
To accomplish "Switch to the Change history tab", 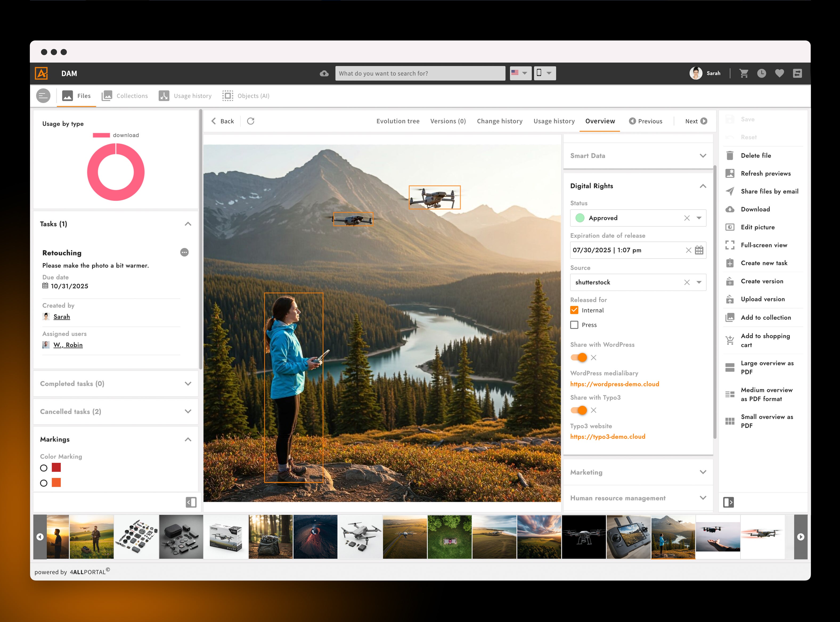I will pos(499,121).
